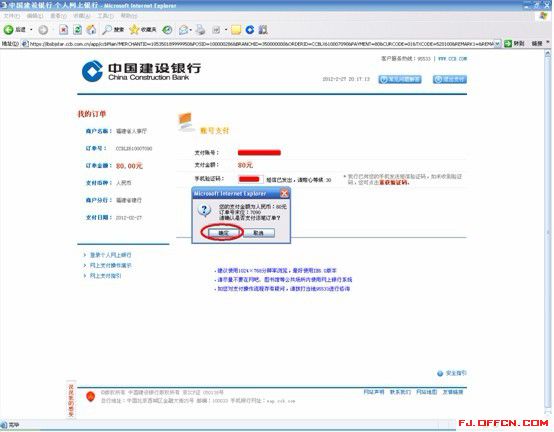Expand the Back button history dropdown arrow
Image resolution: width=554 pixels, height=432 pixels.
[x=31, y=30]
